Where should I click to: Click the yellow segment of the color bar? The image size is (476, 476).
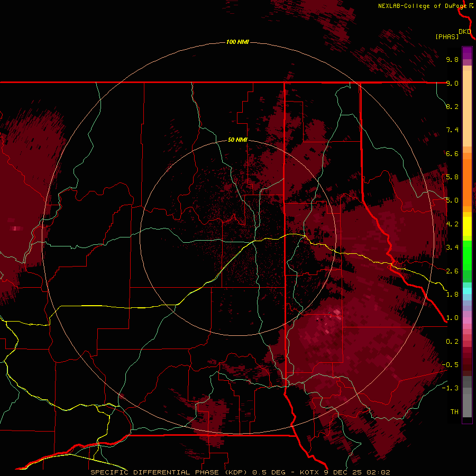(x=467, y=226)
